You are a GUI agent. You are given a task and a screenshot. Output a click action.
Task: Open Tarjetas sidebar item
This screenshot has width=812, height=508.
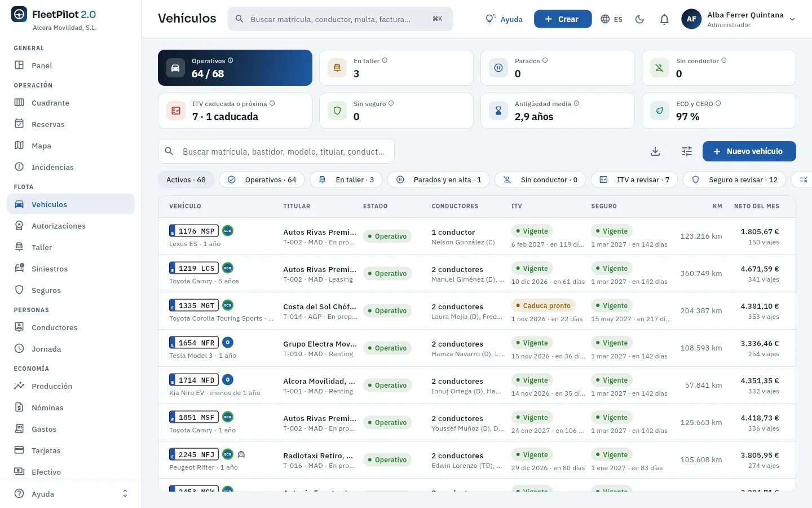click(x=70, y=450)
